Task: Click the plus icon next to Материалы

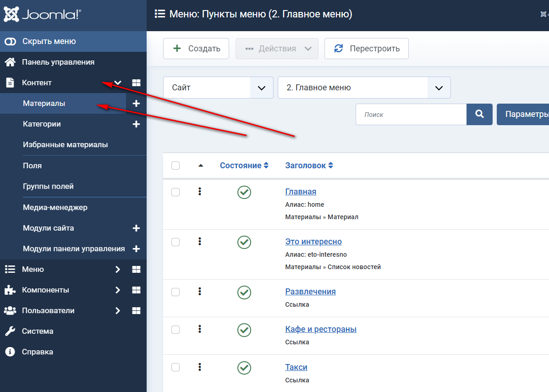Action: pyautogui.click(x=136, y=104)
